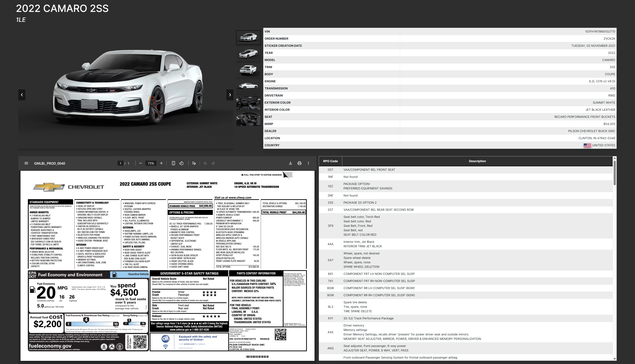Click the fit to page icon
The image size is (635, 364).
pos(173,163)
